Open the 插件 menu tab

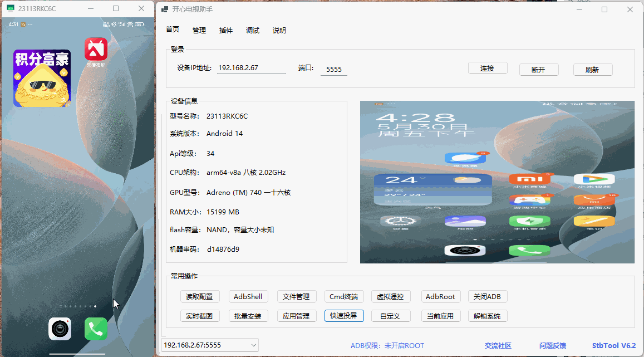coord(226,31)
